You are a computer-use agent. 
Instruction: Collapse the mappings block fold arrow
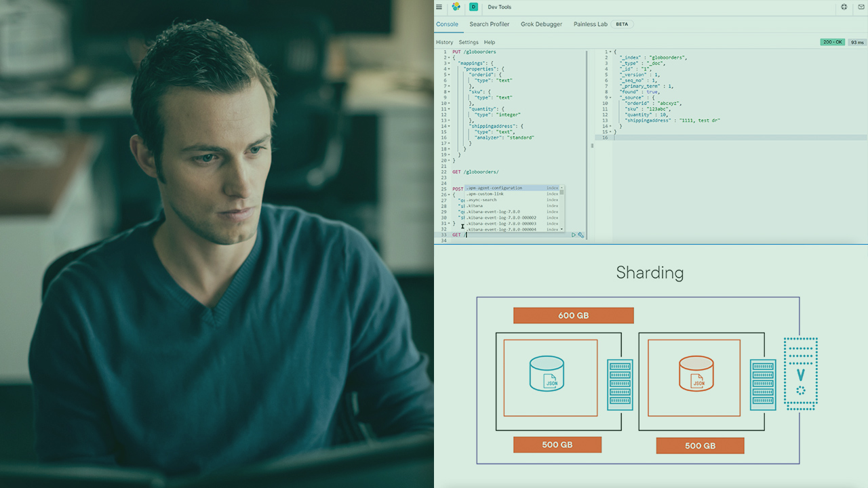pos(448,63)
